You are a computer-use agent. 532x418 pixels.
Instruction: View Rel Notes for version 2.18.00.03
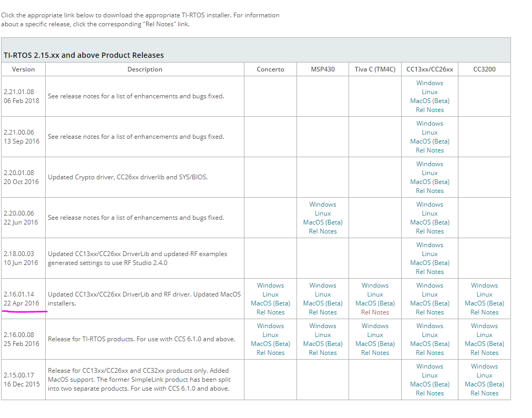tap(429, 272)
